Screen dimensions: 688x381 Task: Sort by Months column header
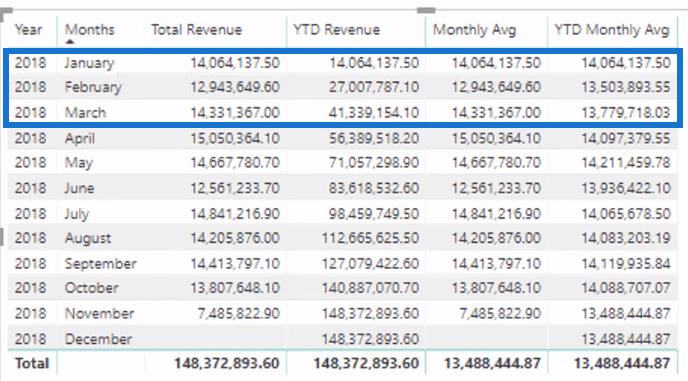tap(90, 30)
